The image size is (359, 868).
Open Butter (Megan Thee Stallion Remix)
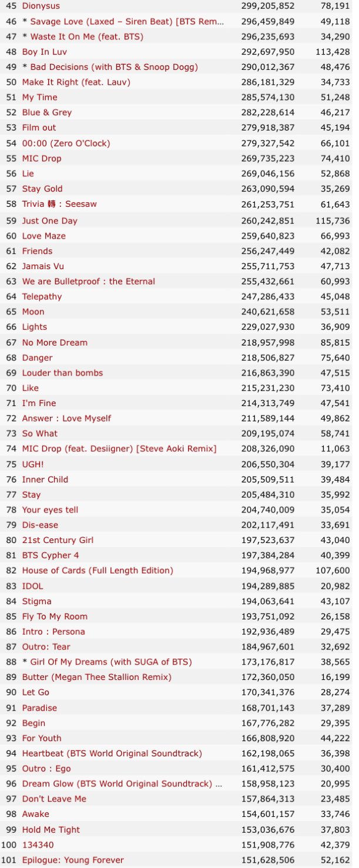tap(97, 677)
